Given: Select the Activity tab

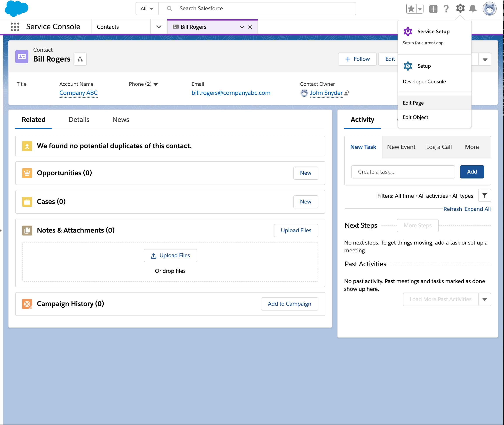Looking at the screenshot, I should point(362,120).
